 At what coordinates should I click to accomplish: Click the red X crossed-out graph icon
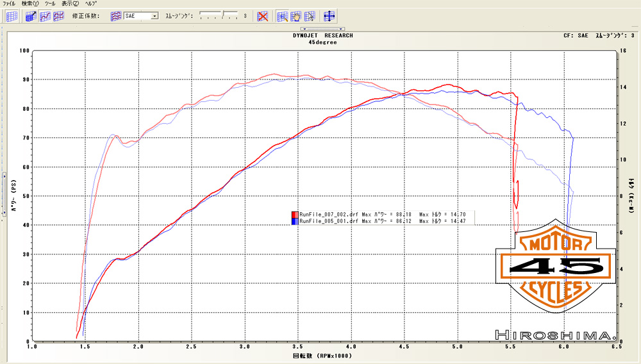[x=262, y=16]
